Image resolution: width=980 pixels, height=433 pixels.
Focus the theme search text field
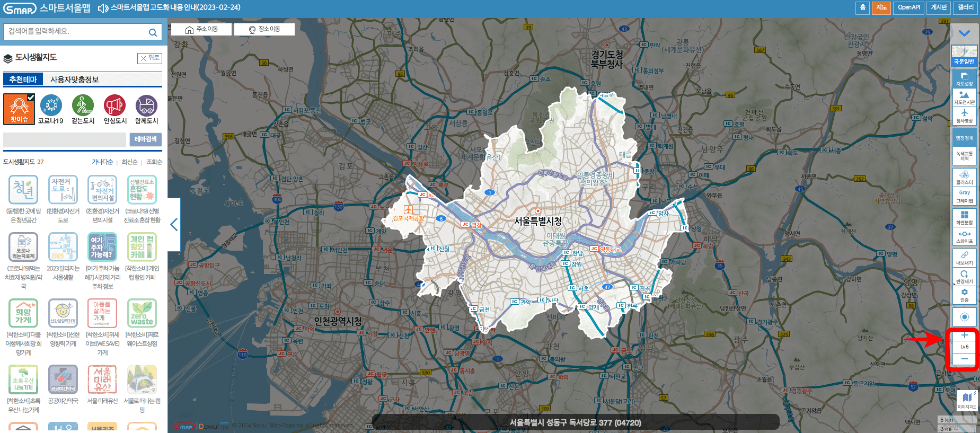click(x=65, y=139)
